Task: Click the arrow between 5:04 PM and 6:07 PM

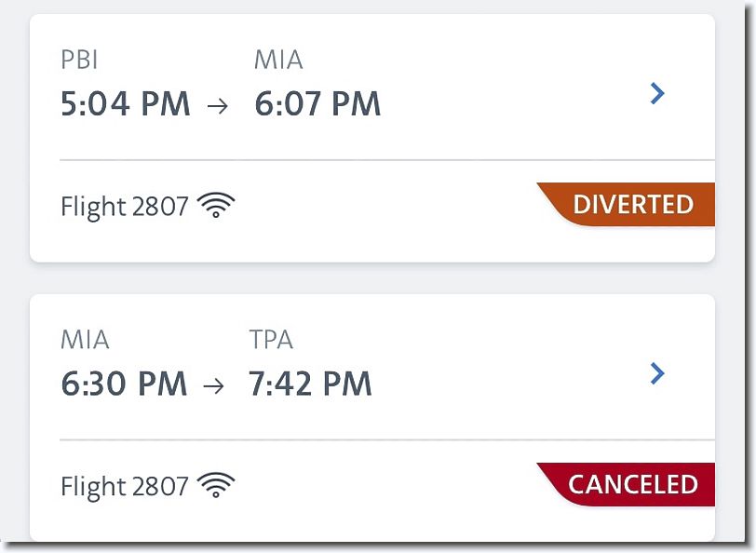Action: 218,105
